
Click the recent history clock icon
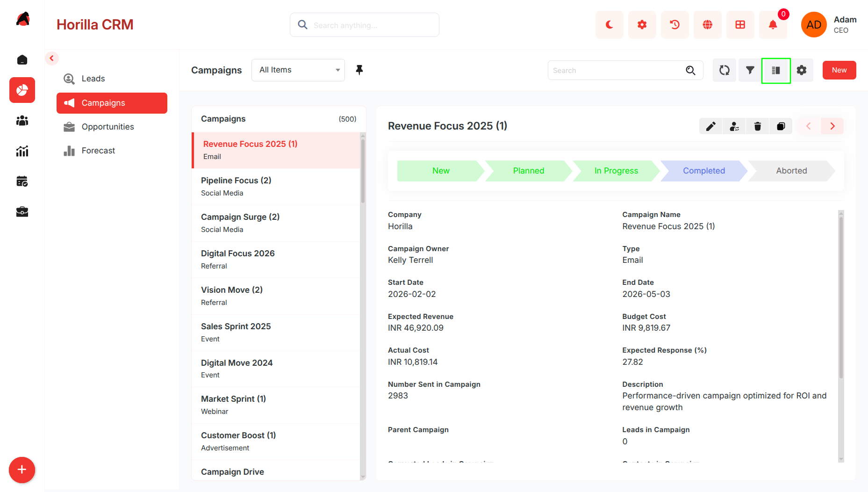point(674,25)
